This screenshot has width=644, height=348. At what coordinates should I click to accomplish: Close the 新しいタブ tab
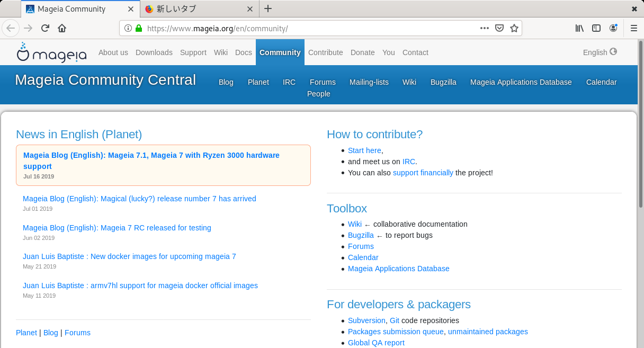point(251,9)
